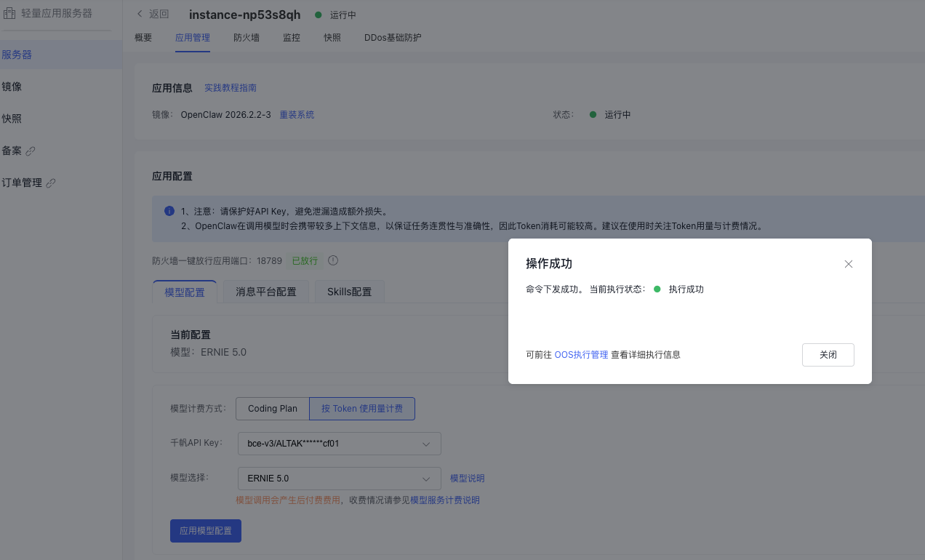The image size is (925, 560).
Task: Click the 应用模型配置 button
Action: (x=206, y=531)
